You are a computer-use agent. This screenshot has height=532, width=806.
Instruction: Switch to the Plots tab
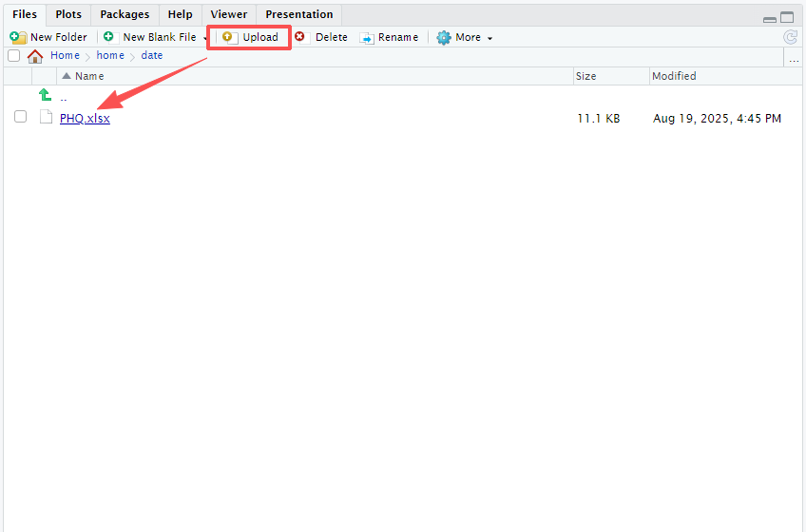pyautogui.click(x=68, y=14)
